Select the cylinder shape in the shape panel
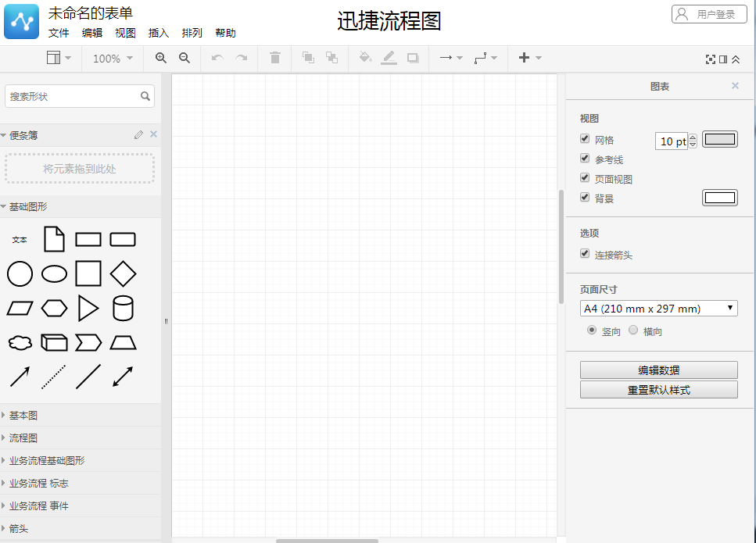Image resolution: width=756 pixels, height=543 pixels. coord(123,308)
